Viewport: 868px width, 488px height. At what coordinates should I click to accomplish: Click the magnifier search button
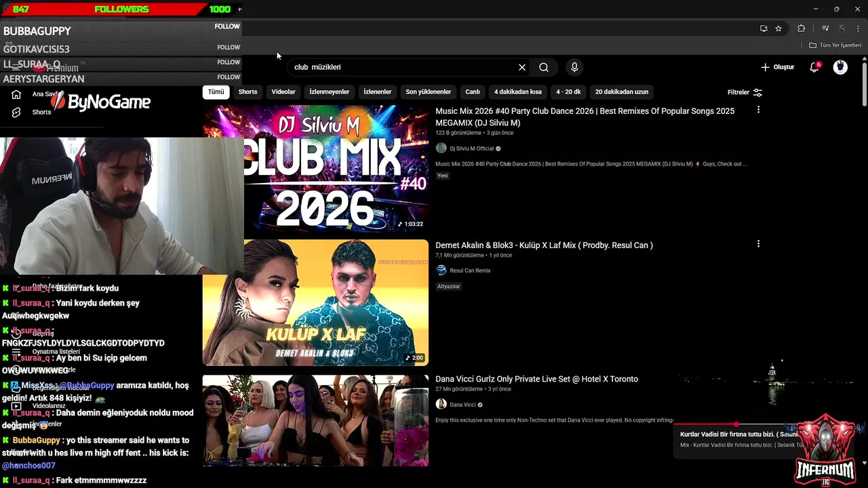[x=544, y=67]
